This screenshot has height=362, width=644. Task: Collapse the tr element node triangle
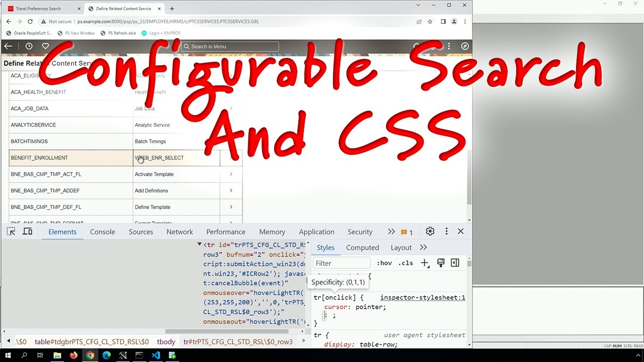point(199,245)
